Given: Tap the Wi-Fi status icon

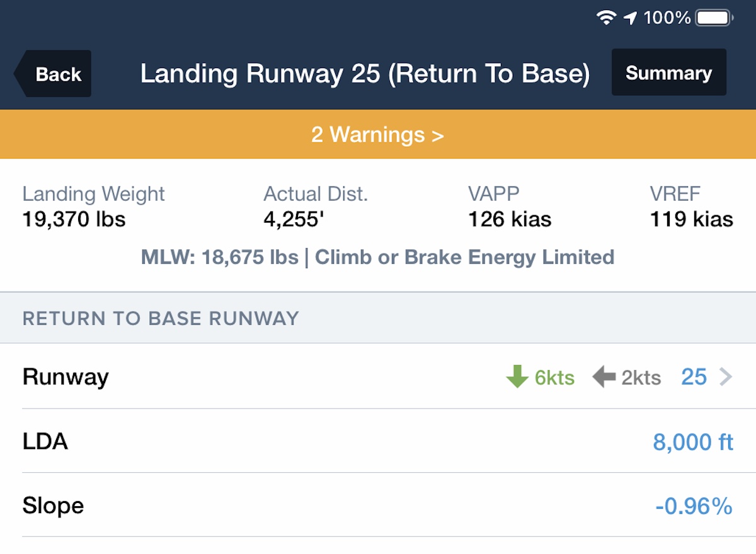Looking at the screenshot, I should click(x=606, y=18).
